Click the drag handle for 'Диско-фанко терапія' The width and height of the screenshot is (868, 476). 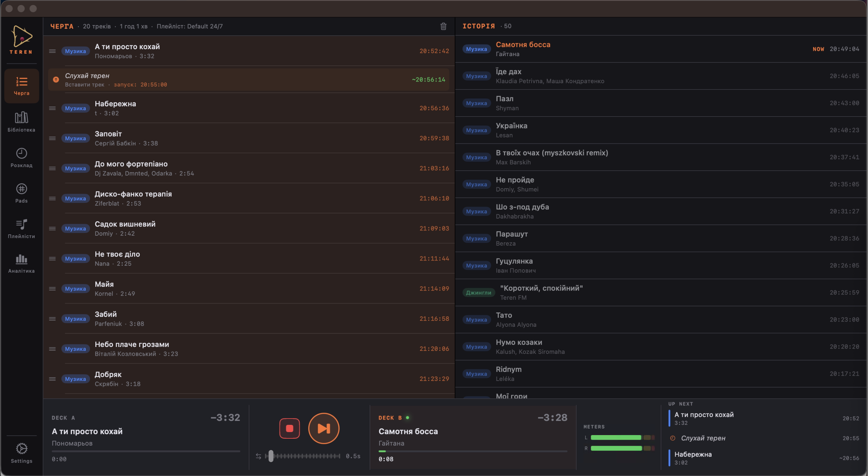point(52,199)
